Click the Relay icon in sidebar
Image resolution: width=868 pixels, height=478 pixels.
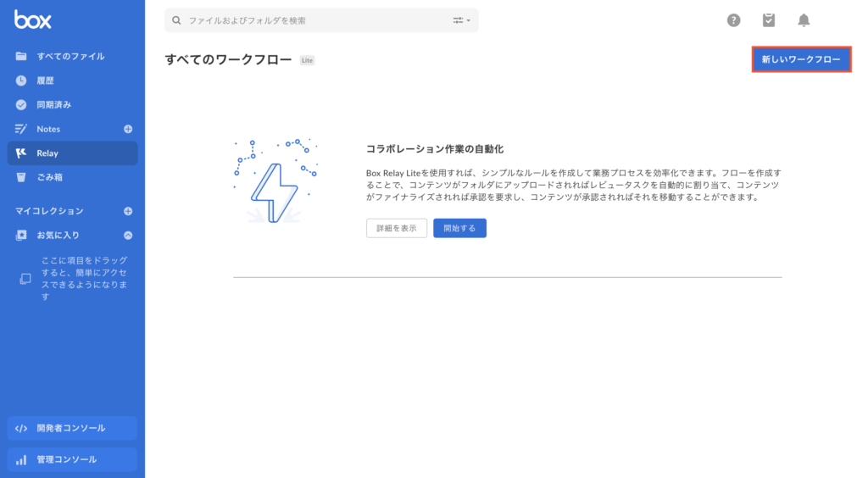21,153
